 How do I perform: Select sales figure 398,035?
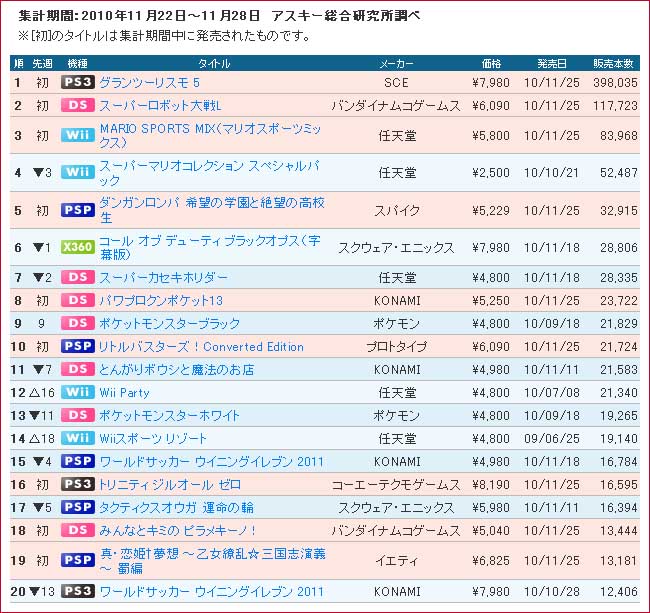pyautogui.click(x=615, y=82)
